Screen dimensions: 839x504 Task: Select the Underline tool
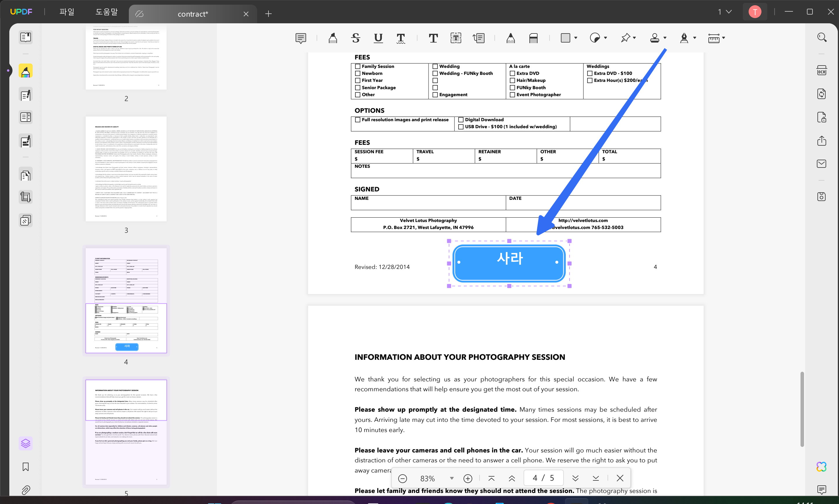point(378,38)
